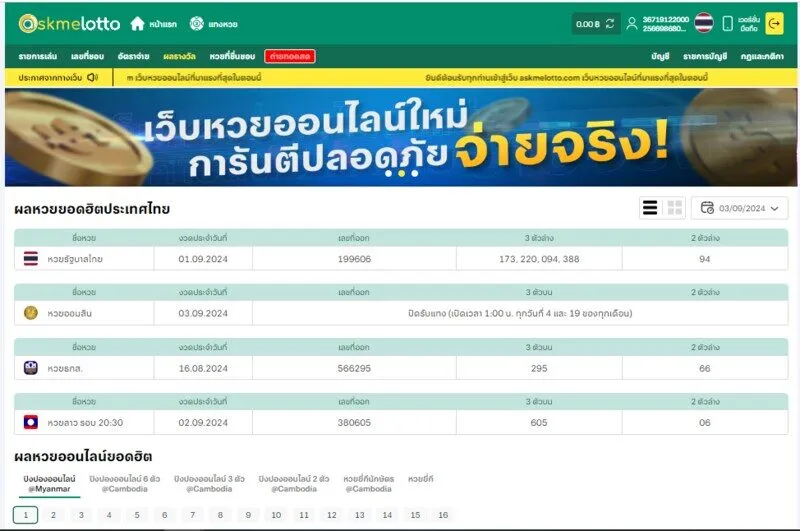
Task: Click the red live broadcast button
Action: (290, 56)
